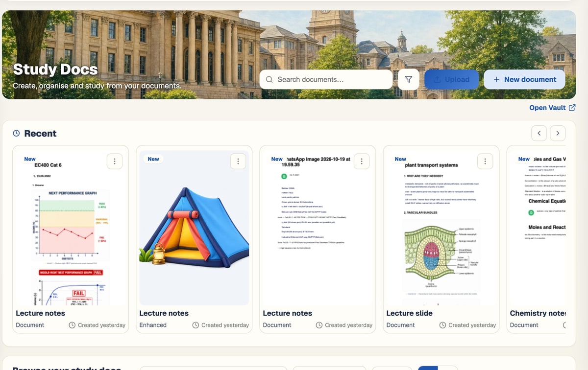Click the Chemistry notes card title
The width and height of the screenshot is (588, 370).
tap(538, 313)
